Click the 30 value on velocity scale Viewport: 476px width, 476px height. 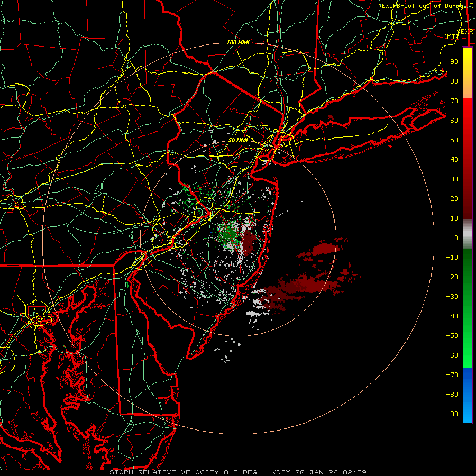coord(454,179)
